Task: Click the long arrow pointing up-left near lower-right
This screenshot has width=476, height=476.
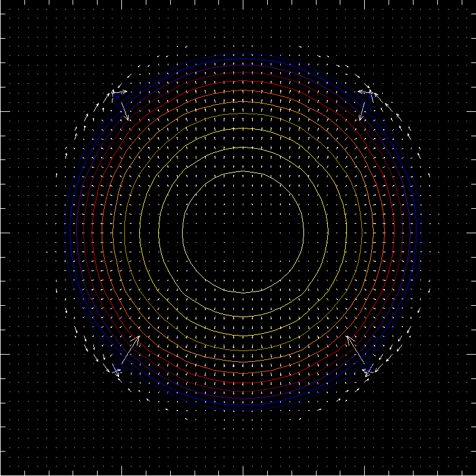Action: 355,349
